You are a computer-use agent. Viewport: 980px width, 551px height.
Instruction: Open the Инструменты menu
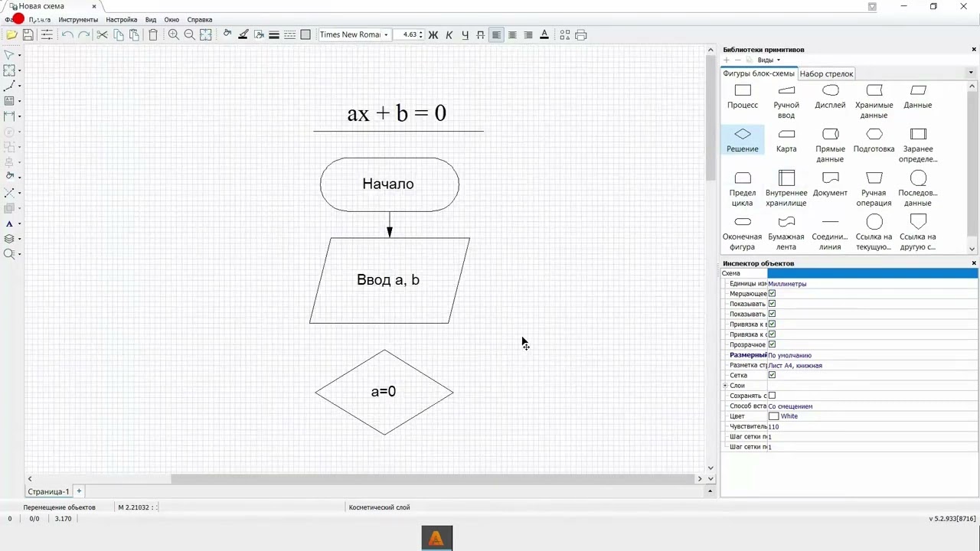[78, 19]
